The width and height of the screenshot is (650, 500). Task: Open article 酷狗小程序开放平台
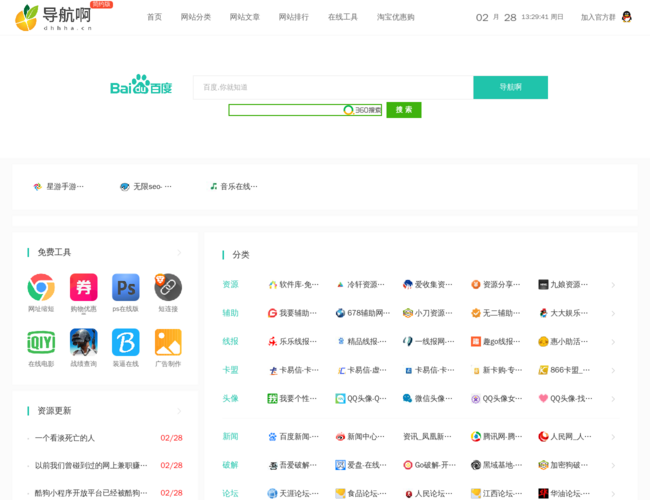[x=91, y=493]
